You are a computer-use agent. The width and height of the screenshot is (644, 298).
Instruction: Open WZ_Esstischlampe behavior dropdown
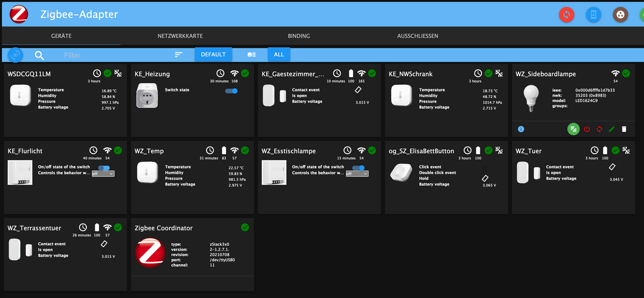[357, 173]
